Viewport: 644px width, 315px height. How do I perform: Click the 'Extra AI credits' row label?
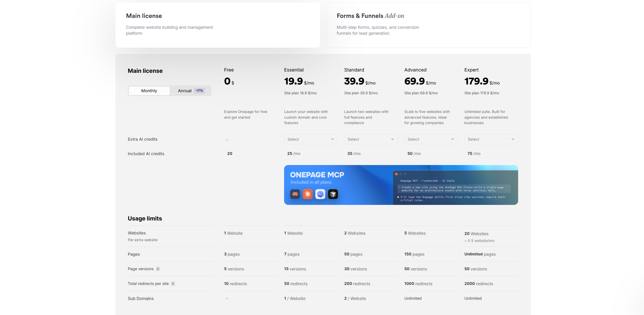click(142, 139)
